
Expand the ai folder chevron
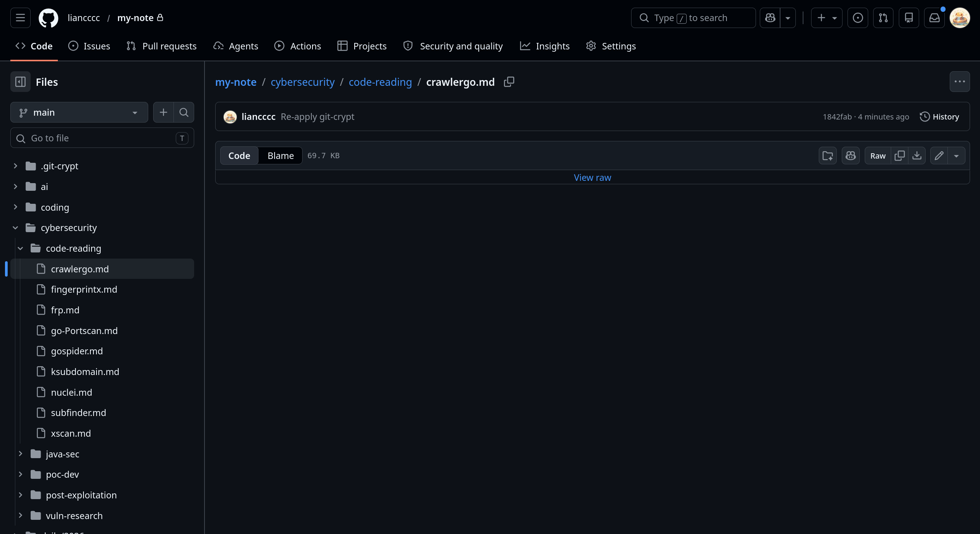pyautogui.click(x=15, y=187)
